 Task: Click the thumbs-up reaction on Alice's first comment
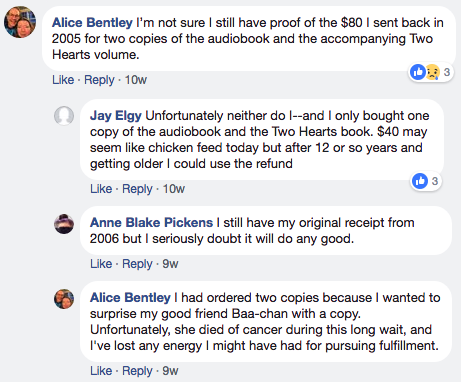click(x=418, y=72)
